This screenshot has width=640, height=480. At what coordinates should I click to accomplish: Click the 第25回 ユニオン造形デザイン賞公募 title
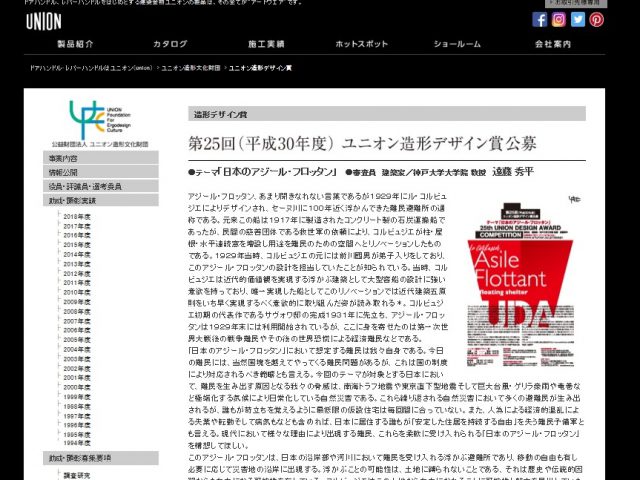(x=362, y=143)
